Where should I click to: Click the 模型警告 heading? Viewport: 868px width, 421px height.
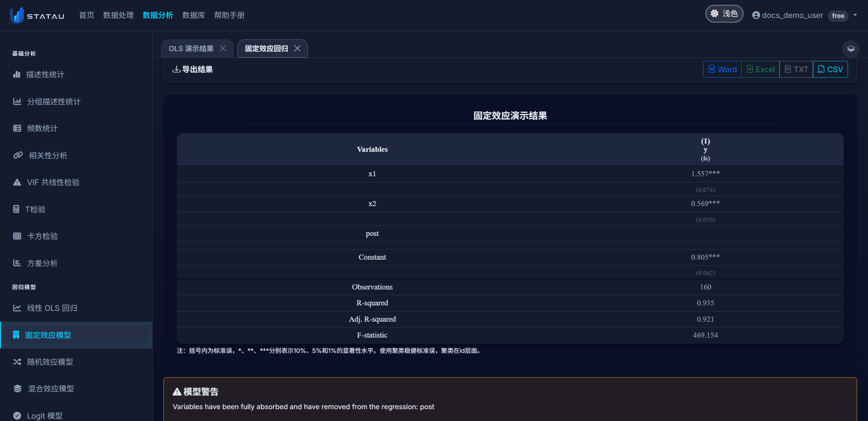(201, 392)
